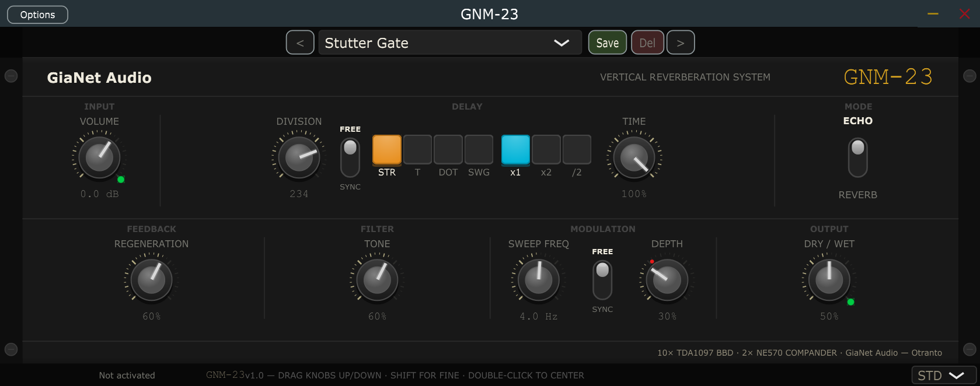980x386 pixels.
Task: Click the Not activated status text
Action: (x=127, y=376)
